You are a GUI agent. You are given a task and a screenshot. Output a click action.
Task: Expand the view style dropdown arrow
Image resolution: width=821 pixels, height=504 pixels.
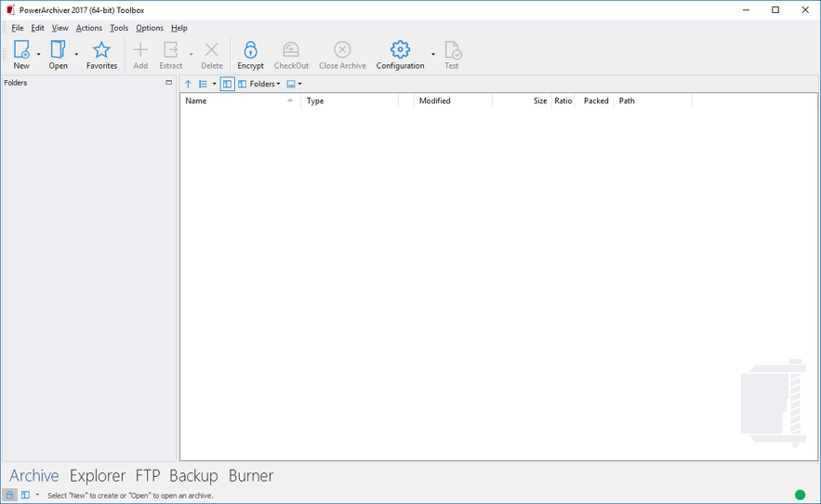214,84
